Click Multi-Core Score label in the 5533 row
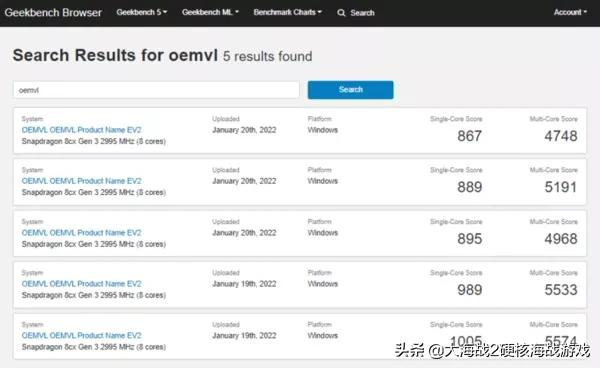 (x=553, y=273)
